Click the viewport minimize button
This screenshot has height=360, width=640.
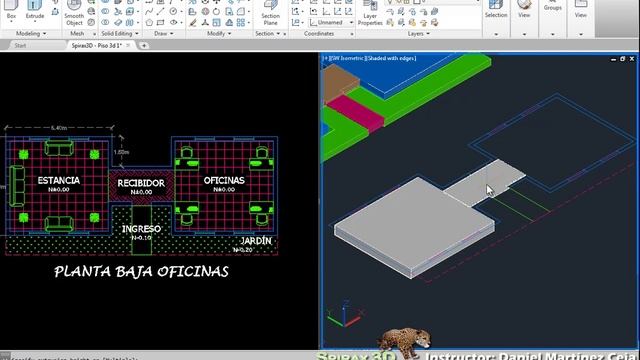(x=613, y=59)
